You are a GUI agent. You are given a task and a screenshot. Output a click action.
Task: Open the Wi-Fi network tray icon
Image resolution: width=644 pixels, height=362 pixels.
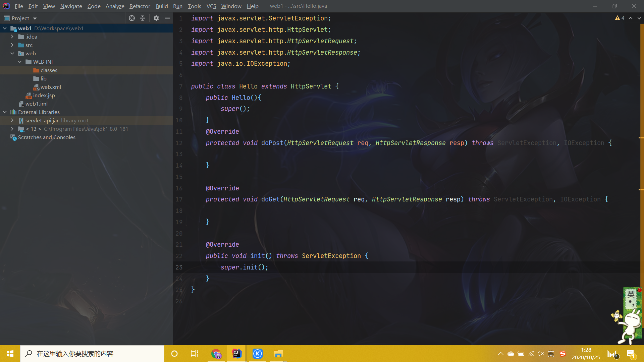coord(531,354)
